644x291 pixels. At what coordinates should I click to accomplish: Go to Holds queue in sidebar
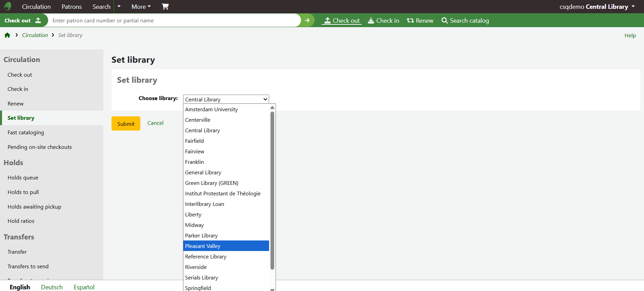pos(23,177)
